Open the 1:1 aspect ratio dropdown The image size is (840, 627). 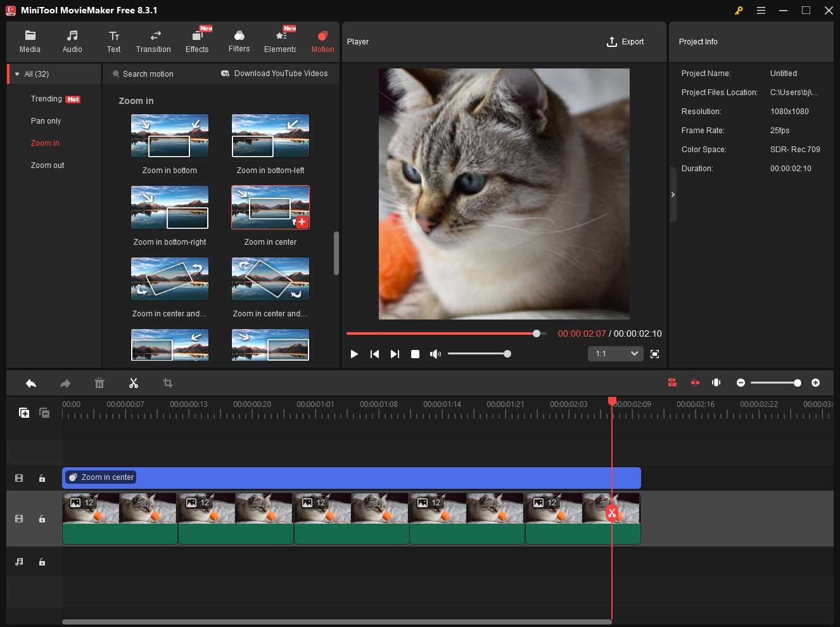click(615, 354)
